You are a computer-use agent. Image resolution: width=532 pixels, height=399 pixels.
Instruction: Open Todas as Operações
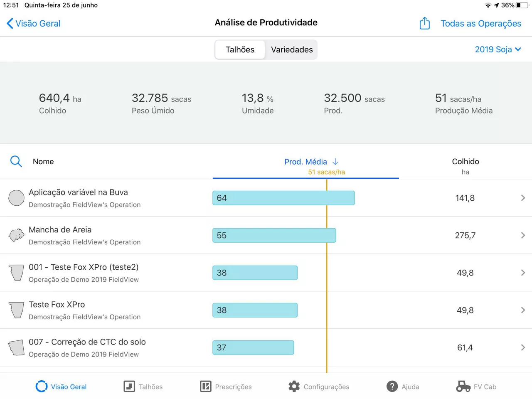[480, 23]
